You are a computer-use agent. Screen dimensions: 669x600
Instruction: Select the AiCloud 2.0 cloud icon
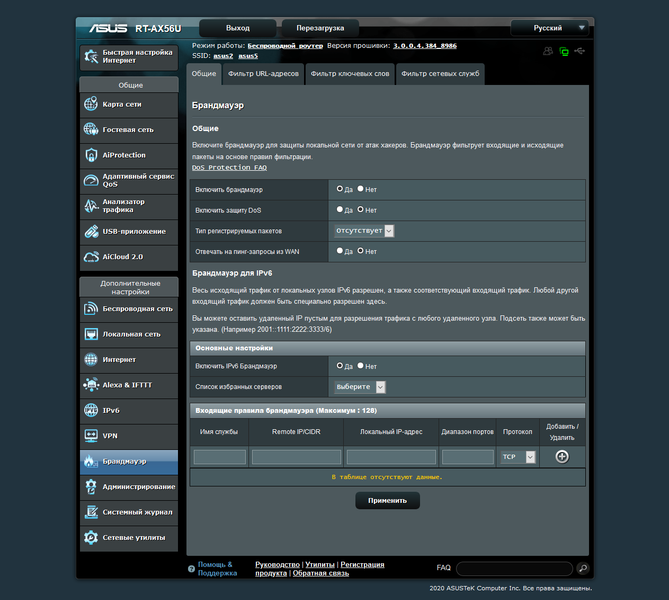click(x=91, y=256)
